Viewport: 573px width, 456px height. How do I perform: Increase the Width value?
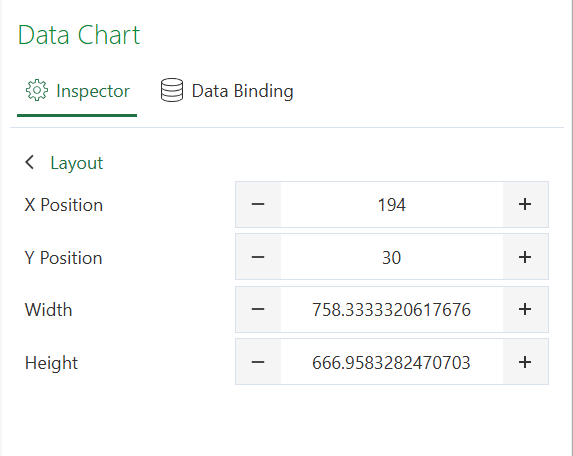pyautogui.click(x=525, y=309)
